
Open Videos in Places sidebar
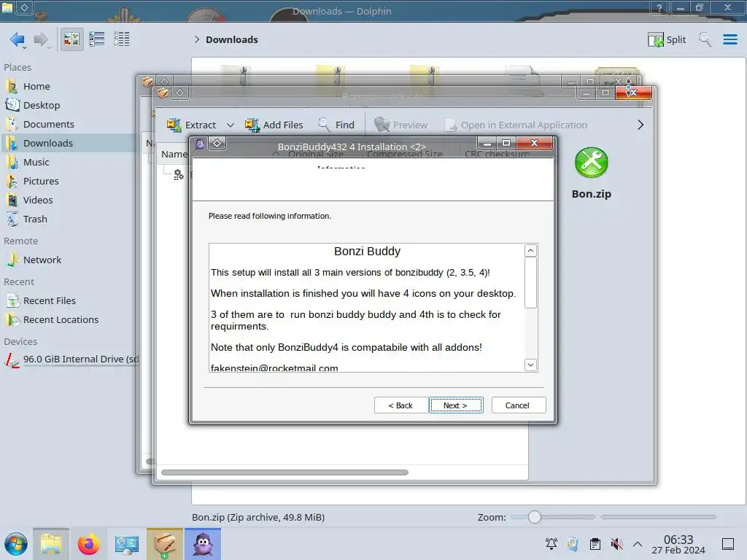pyautogui.click(x=38, y=201)
